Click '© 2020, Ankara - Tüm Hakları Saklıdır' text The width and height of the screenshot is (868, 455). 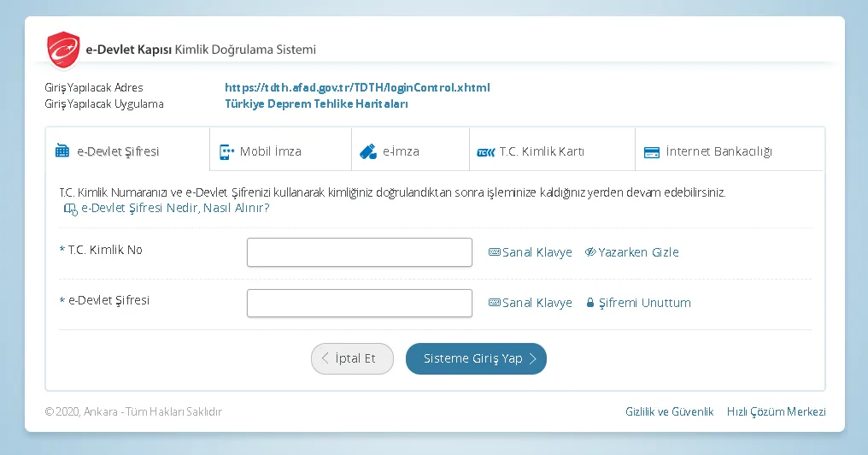(133, 411)
